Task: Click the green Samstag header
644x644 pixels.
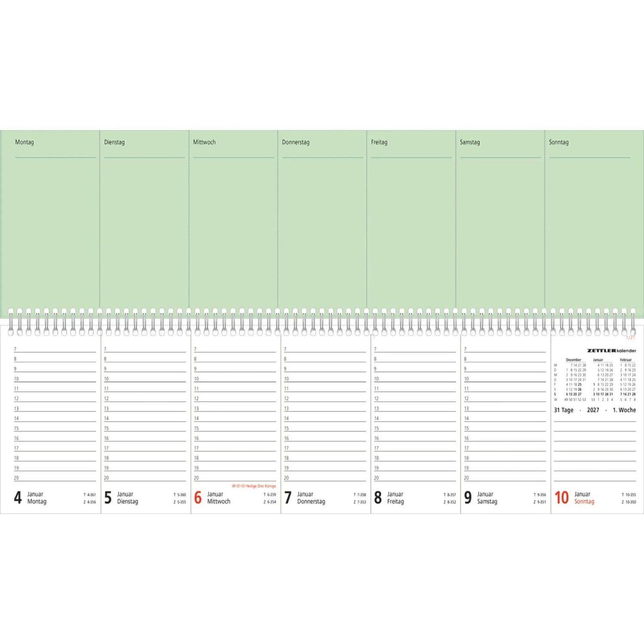Action: (x=470, y=142)
